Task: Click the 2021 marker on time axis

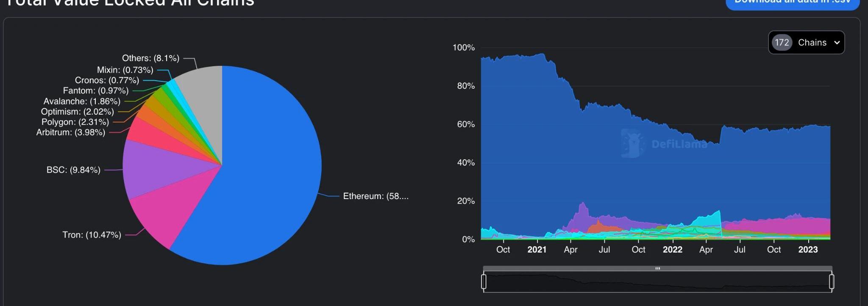Action: pyautogui.click(x=537, y=250)
